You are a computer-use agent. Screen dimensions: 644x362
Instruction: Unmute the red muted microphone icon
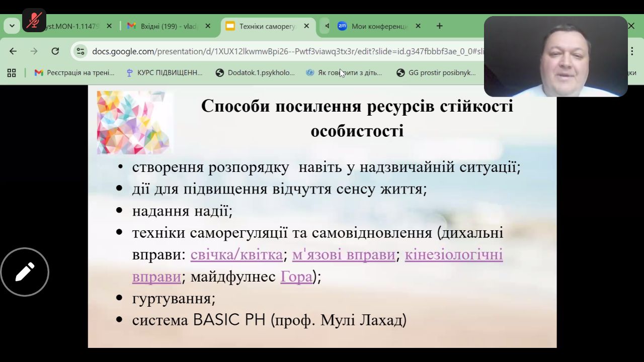pyautogui.click(x=34, y=20)
